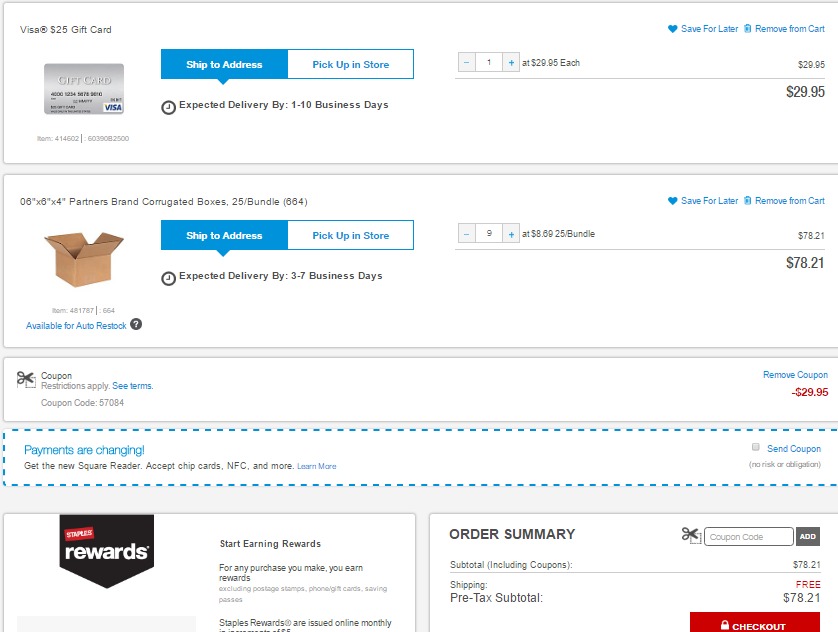The height and width of the screenshot is (632, 838).
Task: Click heart icon for Visa Gift Card
Action: (x=672, y=29)
